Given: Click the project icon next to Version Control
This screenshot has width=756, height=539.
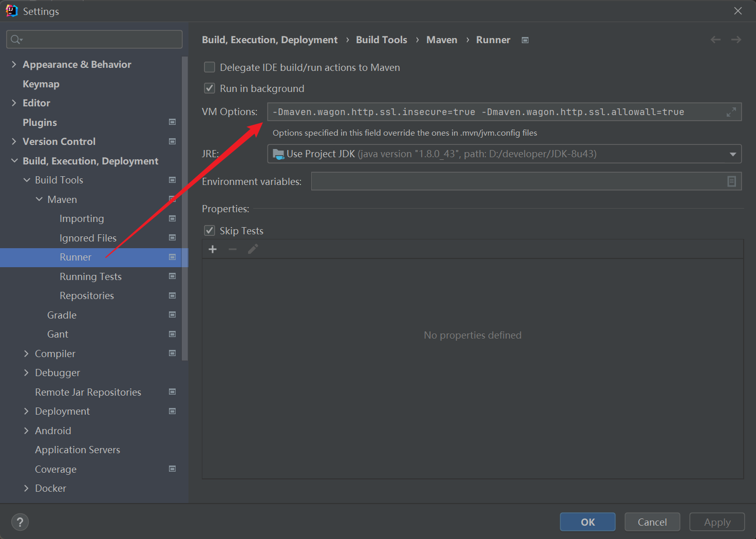Looking at the screenshot, I should coord(173,141).
